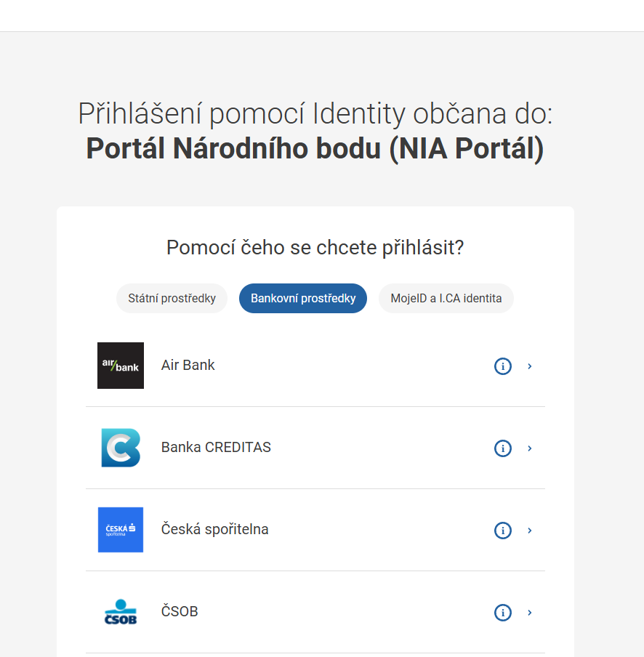Choose Česká spořitelna for login

[214, 530]
